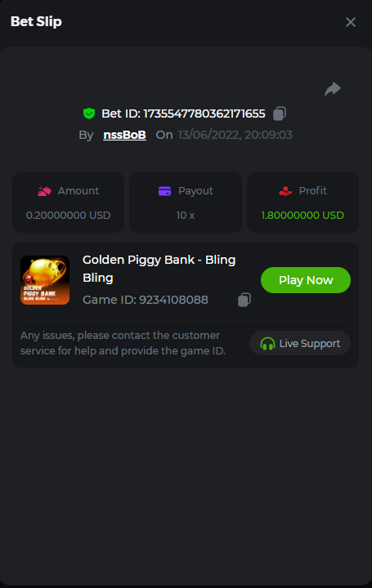372x588 pixels.
Task: Copy the Bet ID to clipboard
Action: point(280,114)
